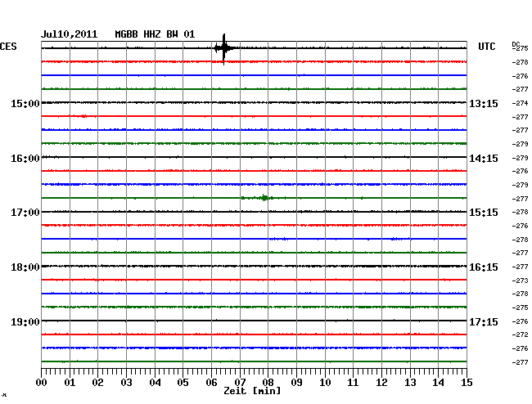Pick minute tick label 03

126,383
